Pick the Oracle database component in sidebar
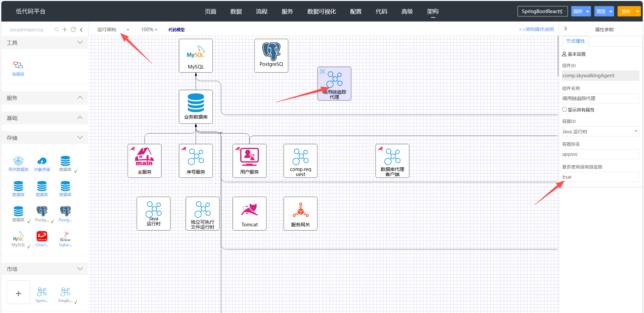 pyautogui.click(x=42, y=239)
